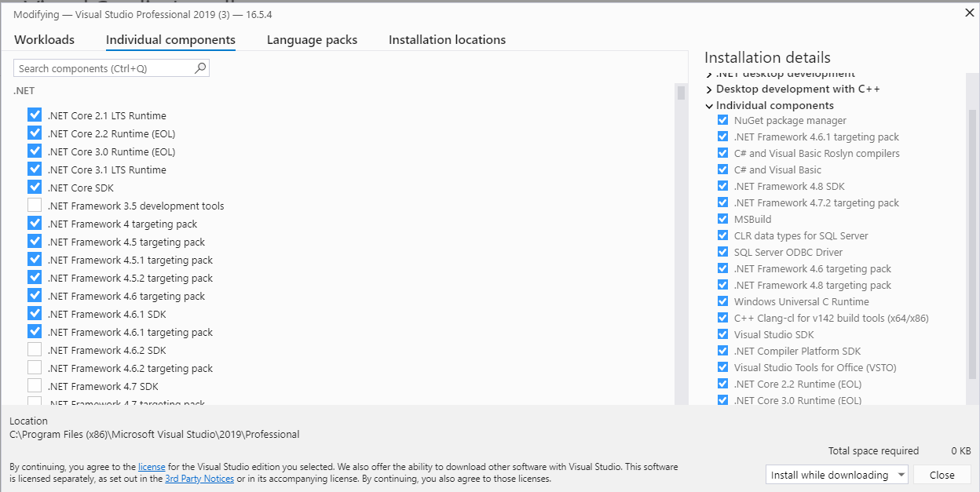The image size is (980, 492).
Task: Uncheck CLR data types for SQL Server
Action: [722, 235]
